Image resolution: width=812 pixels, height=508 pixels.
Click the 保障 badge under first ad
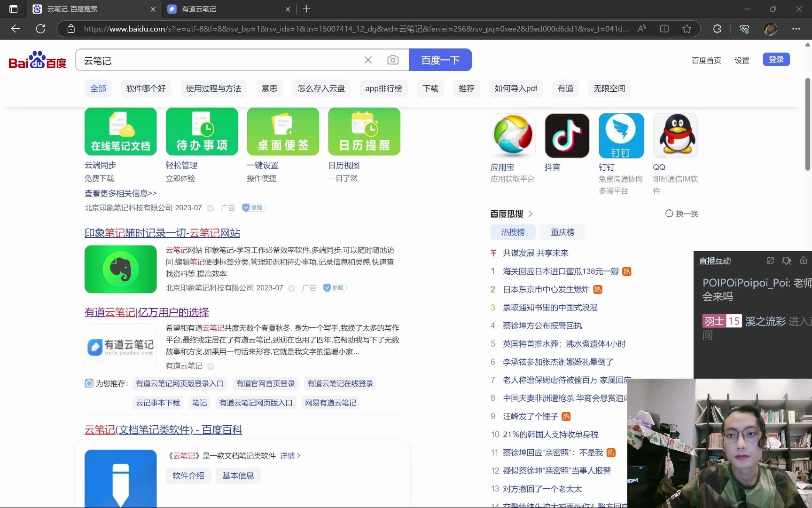(x=254, y=207)
